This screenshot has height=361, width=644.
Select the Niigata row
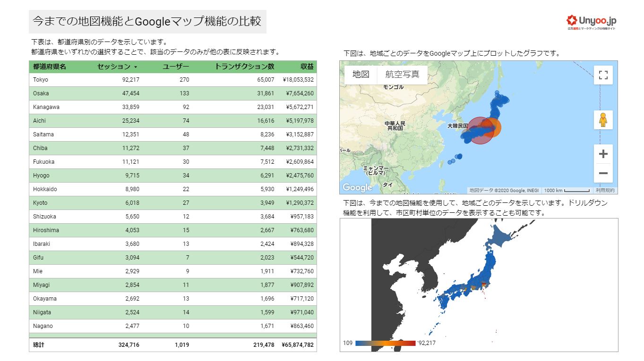173,312
